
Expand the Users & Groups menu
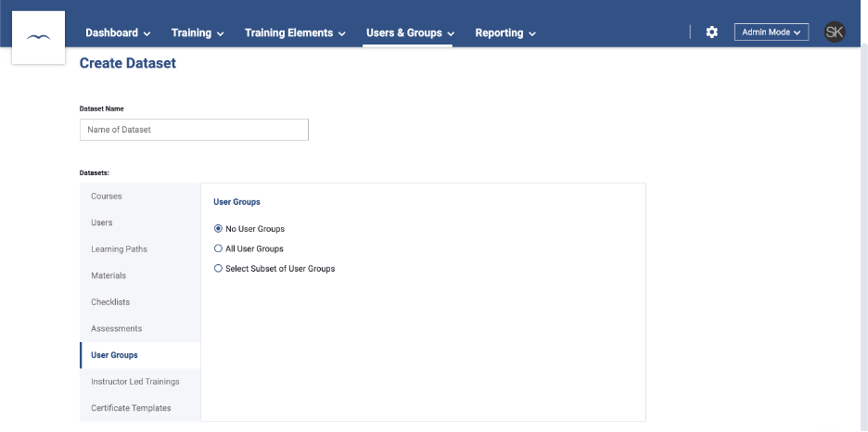pos(410,33)
